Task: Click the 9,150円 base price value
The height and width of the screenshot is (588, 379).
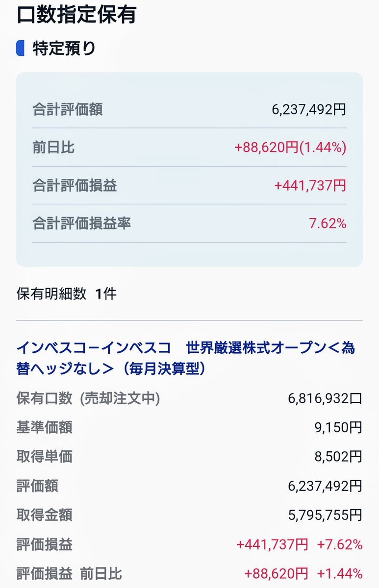Action: click(x=338, y=428)
